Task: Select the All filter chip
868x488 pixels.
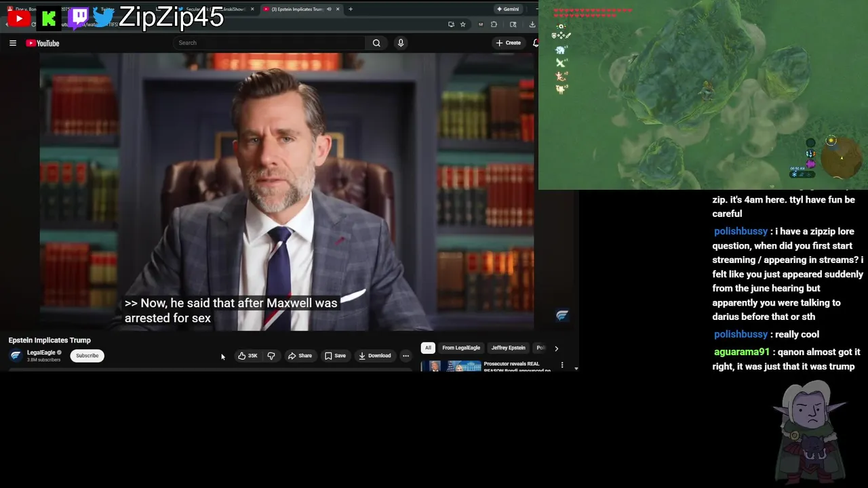Action: tap(428, 348)
